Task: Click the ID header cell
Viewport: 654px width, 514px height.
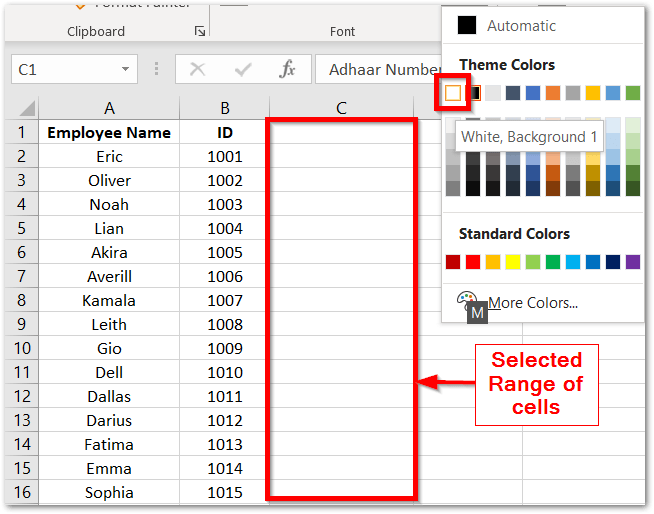Action: pyautogui.click(x=225, y=132)
